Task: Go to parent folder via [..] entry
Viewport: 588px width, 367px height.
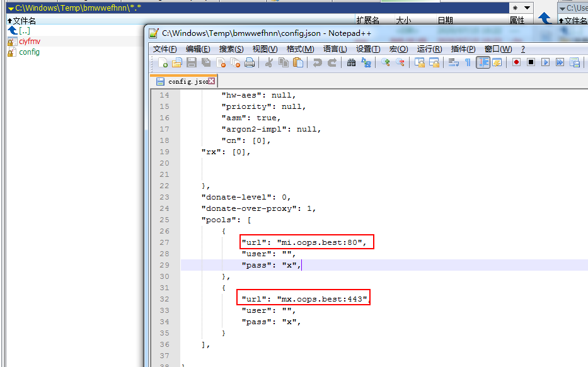Action: (x=25, y=31)
